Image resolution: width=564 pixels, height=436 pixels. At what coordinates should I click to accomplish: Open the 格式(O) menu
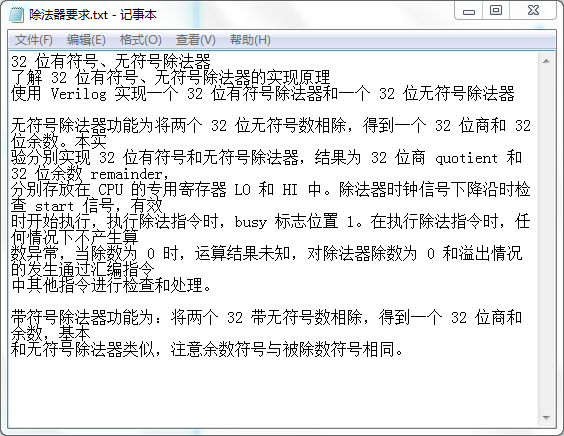coord(141,40)
